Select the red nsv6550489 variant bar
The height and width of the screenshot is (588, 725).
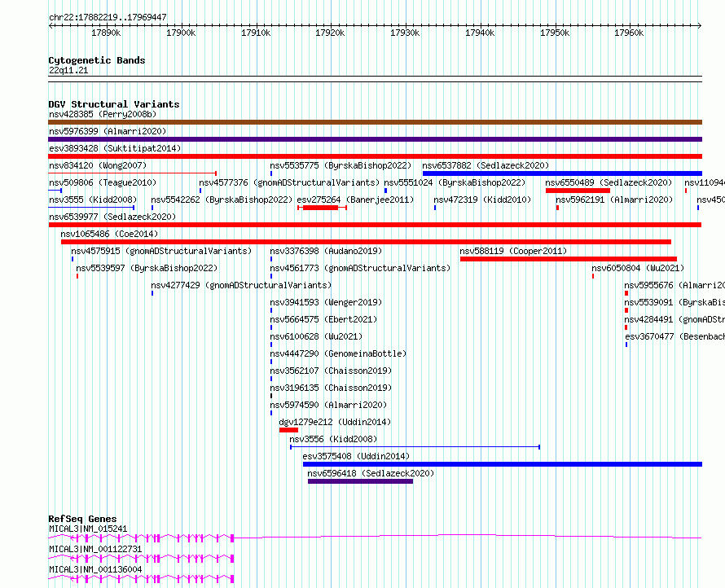tap(578, 191)
